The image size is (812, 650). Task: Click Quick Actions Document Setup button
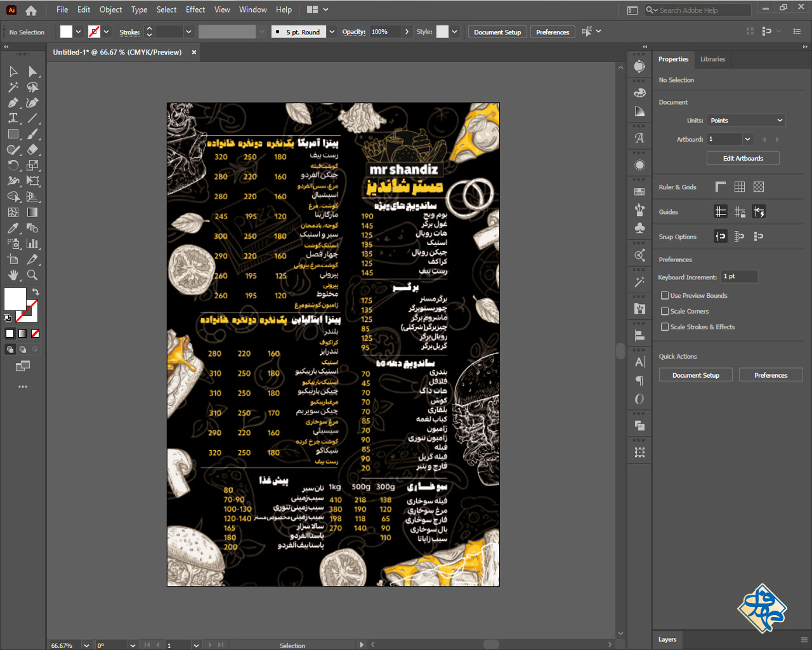(x=696, y=375)
